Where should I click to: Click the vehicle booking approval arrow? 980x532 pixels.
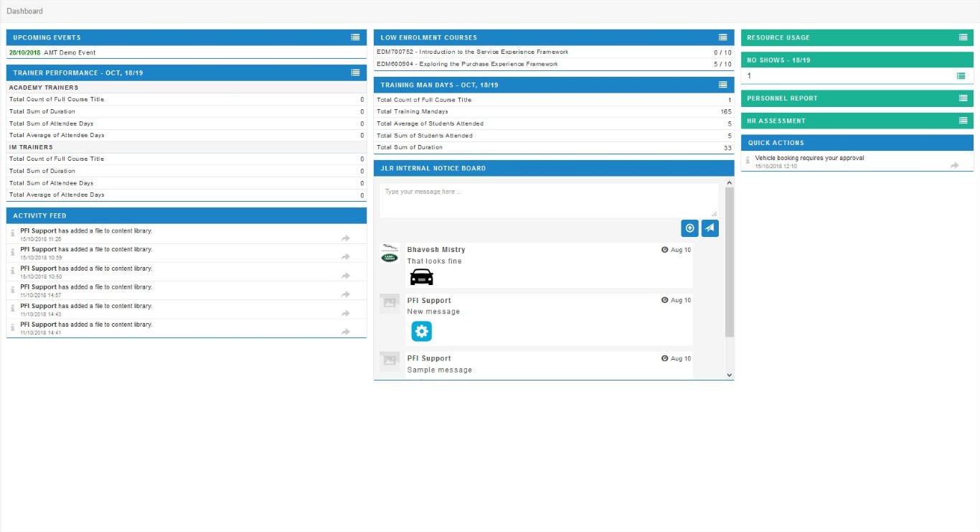click(954, 165)
